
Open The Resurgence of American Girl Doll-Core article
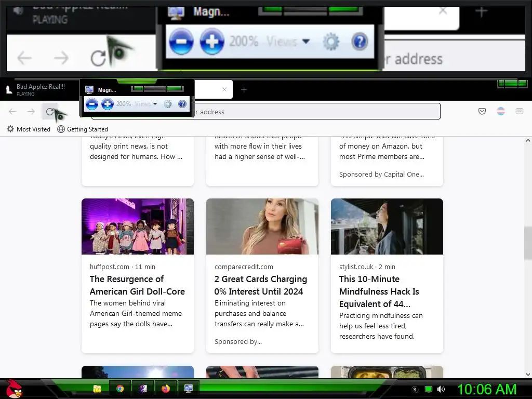[137, 285]
